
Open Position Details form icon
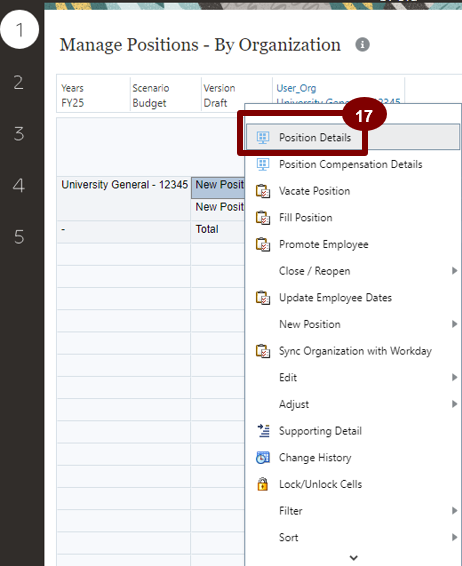pos(263,138)
